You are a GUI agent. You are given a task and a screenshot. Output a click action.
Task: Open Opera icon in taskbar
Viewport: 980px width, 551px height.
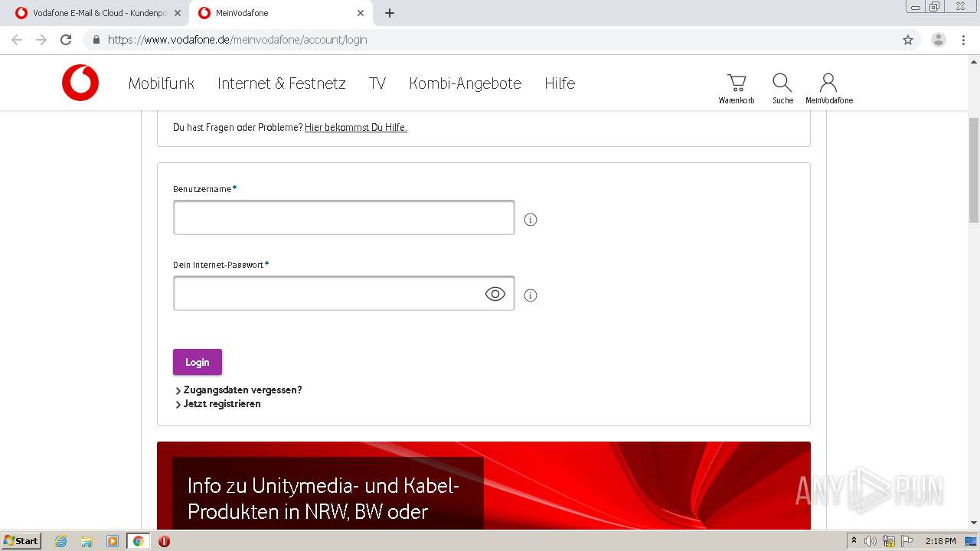tap(164, 541)
